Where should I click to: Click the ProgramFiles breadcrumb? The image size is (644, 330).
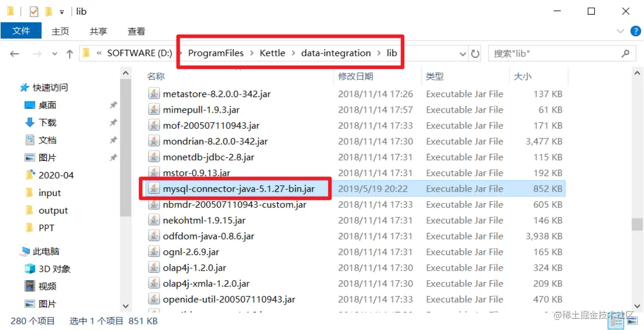(216, 53)
